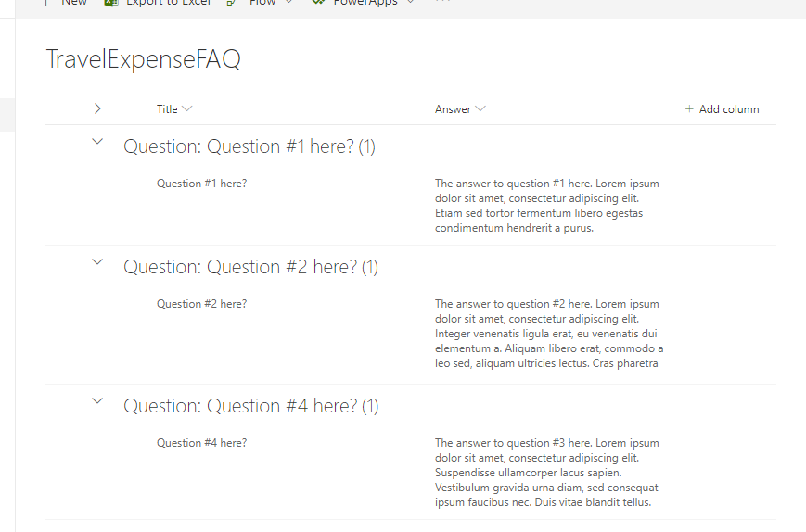The image size is (806, 532).
Task: Open the 'Question #4 here?' list item
Action: tap(201, 443)
